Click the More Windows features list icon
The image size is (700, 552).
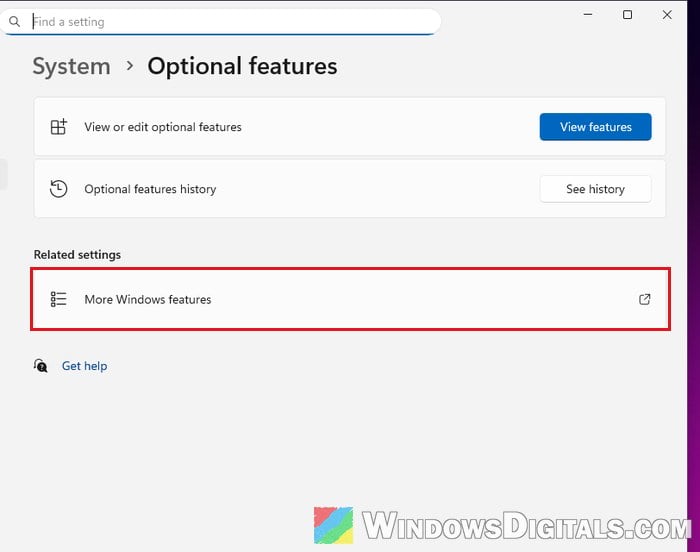pos(58,299)
